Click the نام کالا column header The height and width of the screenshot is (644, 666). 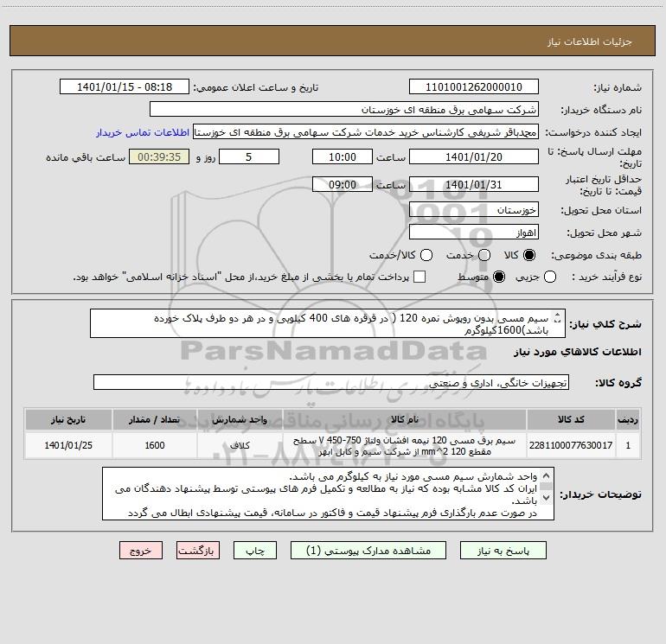pyautogui.click(x=405, y=419)
